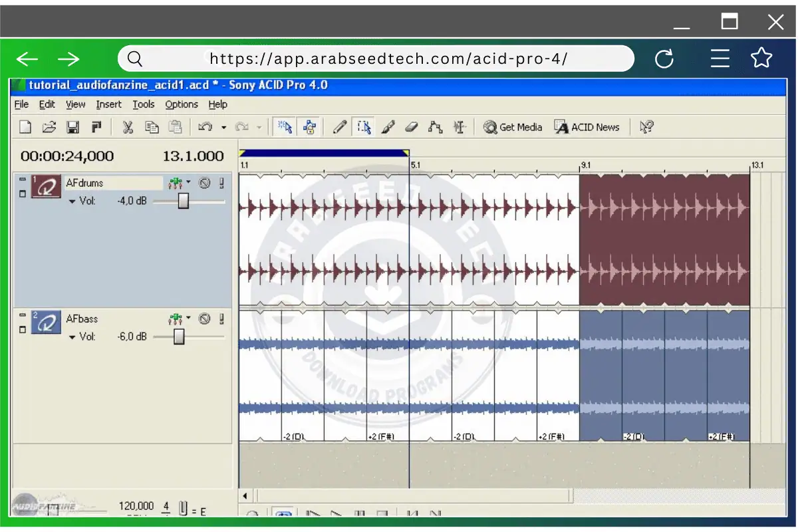Pick the Erase tool in toolbar
This screenshot has width=798, height=532.
(412, 127)
